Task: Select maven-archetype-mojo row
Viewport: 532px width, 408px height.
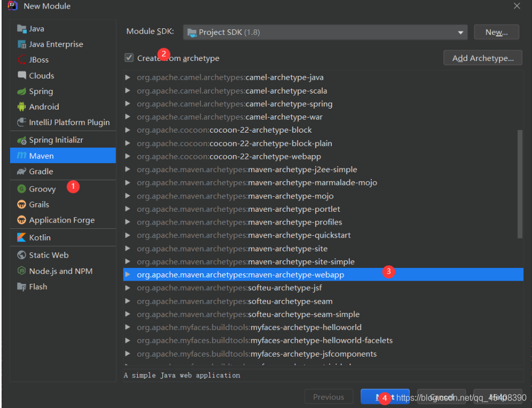Action: tap(323, 196)
